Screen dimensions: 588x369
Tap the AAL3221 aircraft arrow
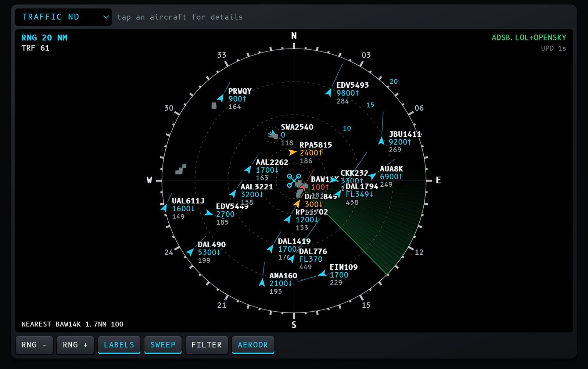pos(233,194)
